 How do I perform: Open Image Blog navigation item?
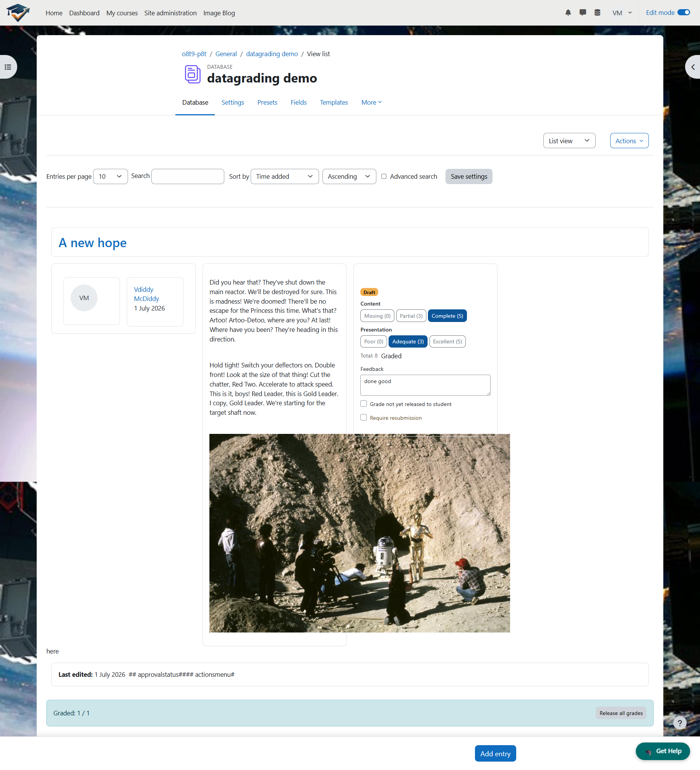[x=219, y=13]
